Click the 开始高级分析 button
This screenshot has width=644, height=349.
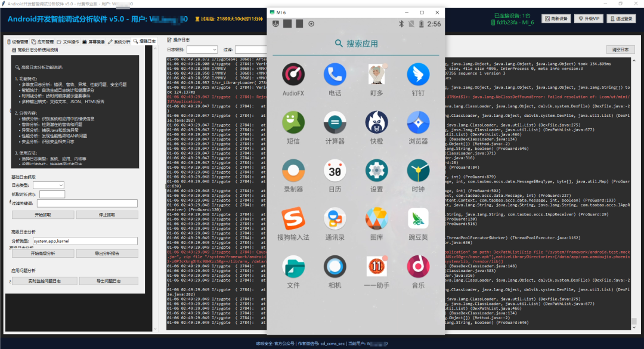(x=43, y=254)
